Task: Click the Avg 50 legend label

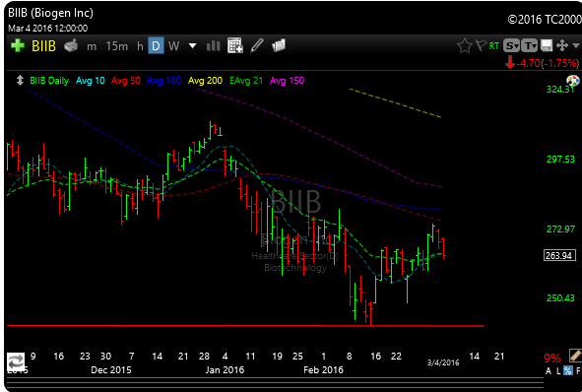Action: point(126,81)
